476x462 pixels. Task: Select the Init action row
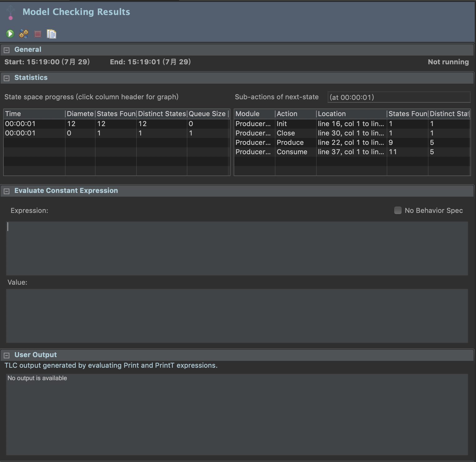pyautogui.click(x=352, y=124)
